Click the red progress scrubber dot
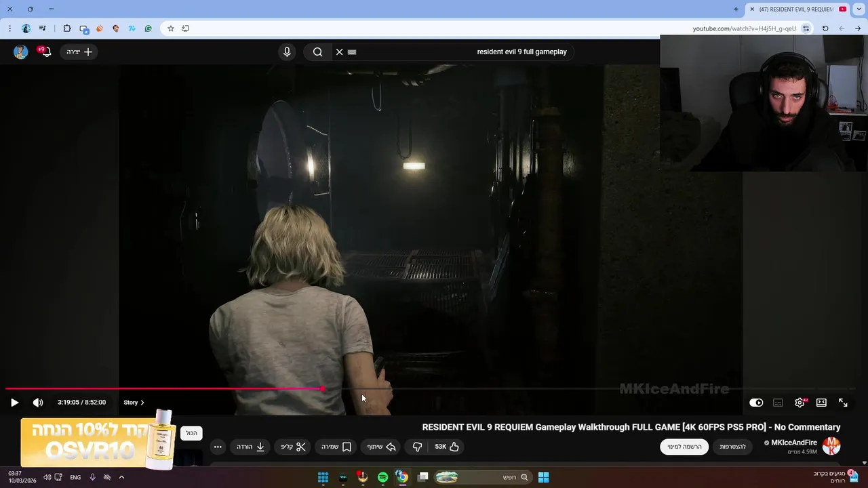This screenshot has height=488, width=868. pos(323,389)
